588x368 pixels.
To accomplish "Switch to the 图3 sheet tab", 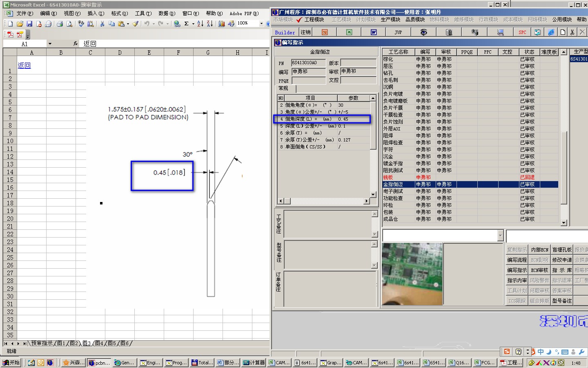I will click(87, 343).
